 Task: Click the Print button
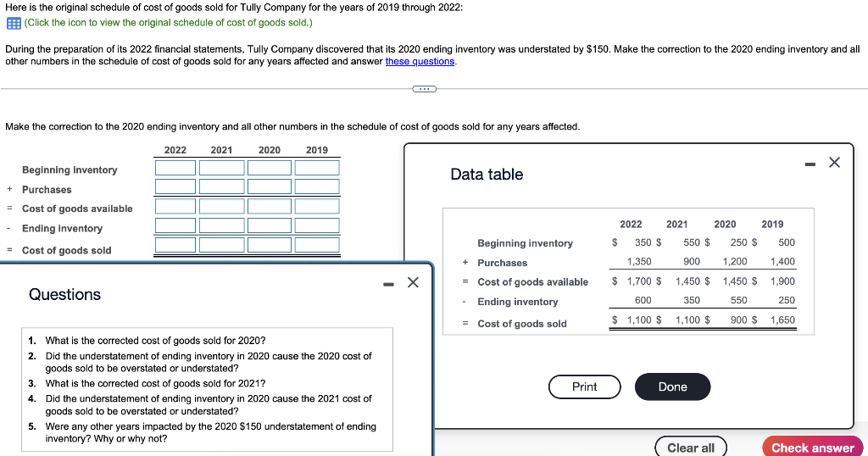(585, 386)
